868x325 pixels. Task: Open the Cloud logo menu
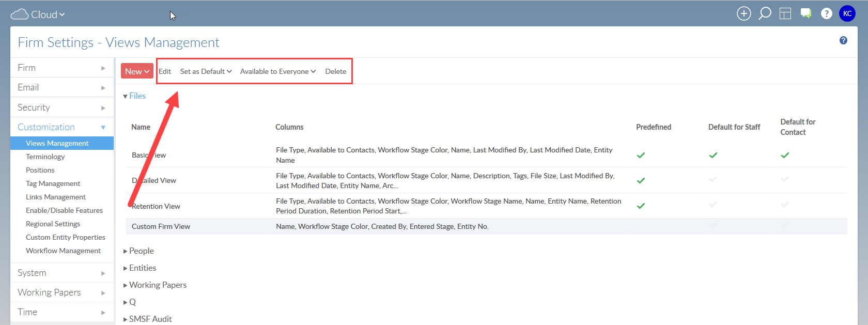click(38, 14)
